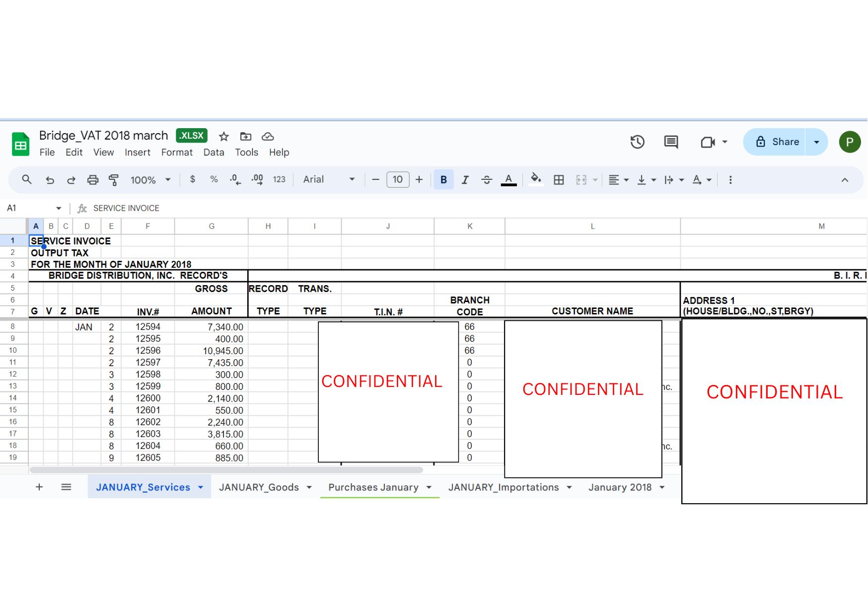Undo the last action
Image resolution: width=868 pixels, height=616 pixels.
[50, 180]
